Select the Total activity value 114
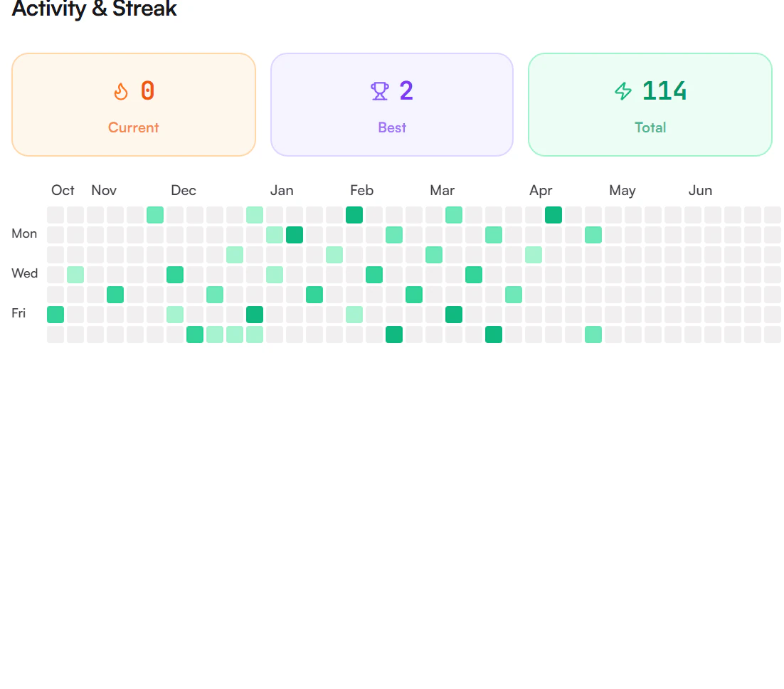Screen dimensions: 784x689 click(x=664, y=90)
